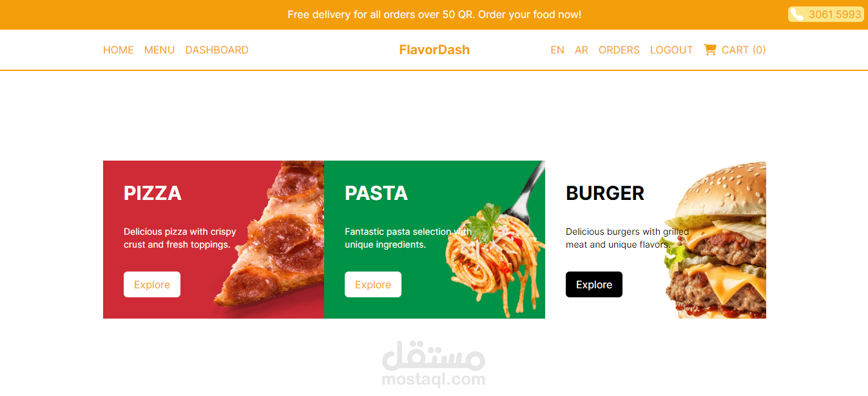Click the phone icon in top banner

click(797, 14)
